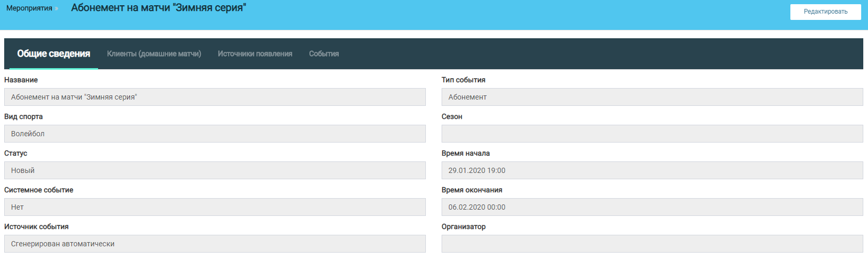868x261 pixels.
Task: Open the Клиенты (домашние матчи) tab
Action: pyautogui.click(x=154, y=53)
